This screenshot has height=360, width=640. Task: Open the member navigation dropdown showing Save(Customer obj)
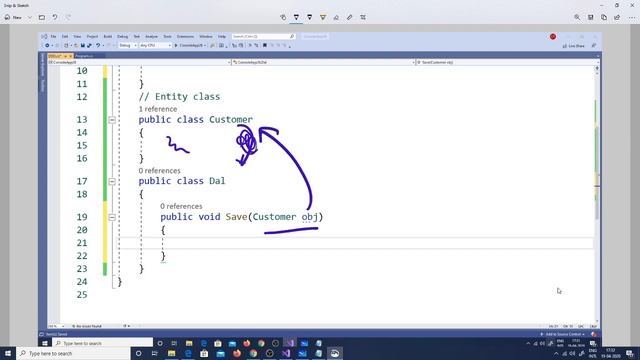(507, 62)
